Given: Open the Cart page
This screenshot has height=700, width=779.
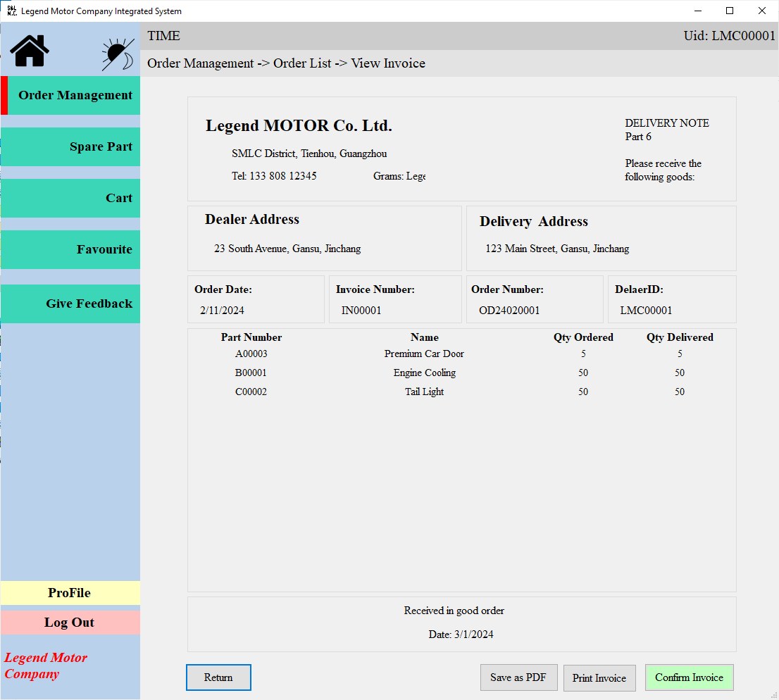Looking at the screenshot, I should click(x=74, y=199).
